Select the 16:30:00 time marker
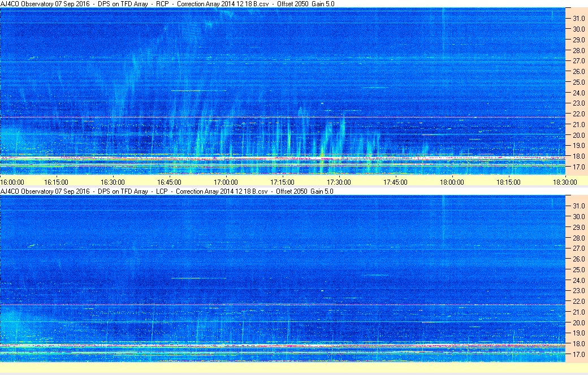The height and width of the screenshot is (375, 588). coord(113,182)
